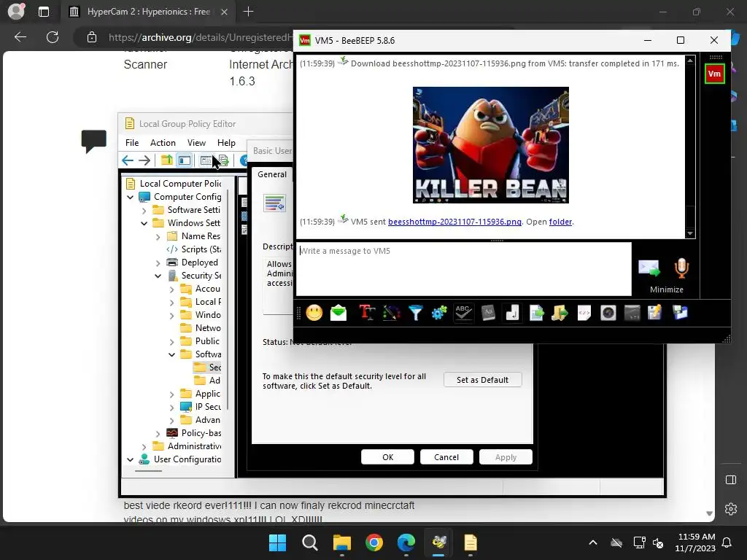747x560 pixels.
Task: Open the beesshottmp-20231107-115936.png link
Action: (454, 222)
